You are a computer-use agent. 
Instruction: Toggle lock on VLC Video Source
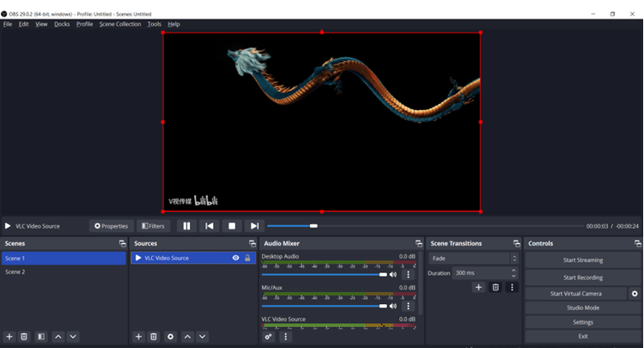(x=248, y=258)
